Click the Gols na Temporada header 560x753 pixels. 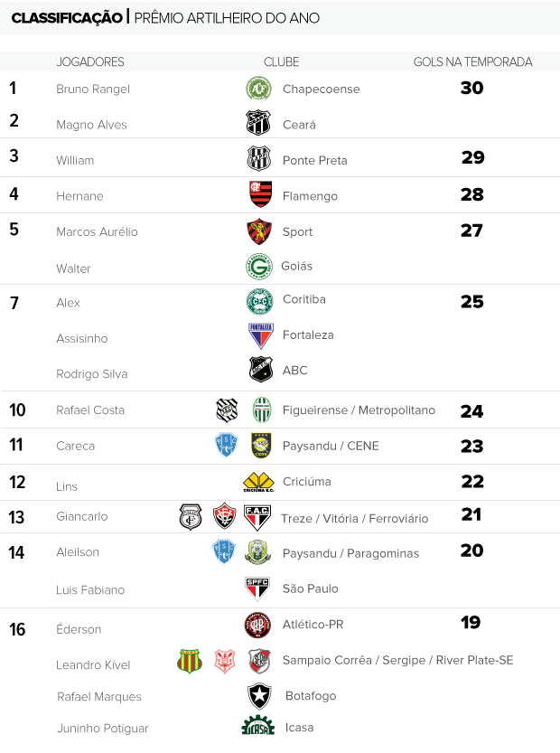point(472,62)
